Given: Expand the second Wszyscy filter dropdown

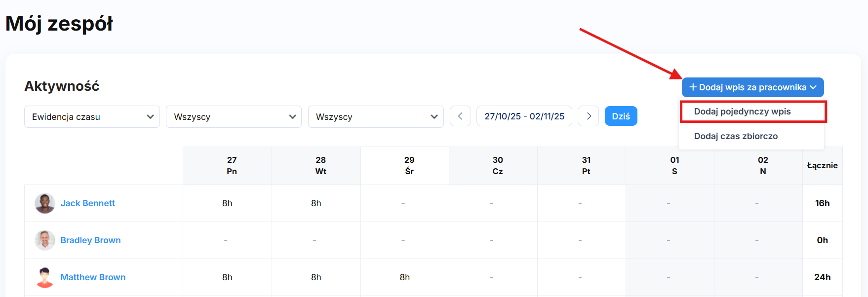Looking at the screenshot, I should click(376, 117).
